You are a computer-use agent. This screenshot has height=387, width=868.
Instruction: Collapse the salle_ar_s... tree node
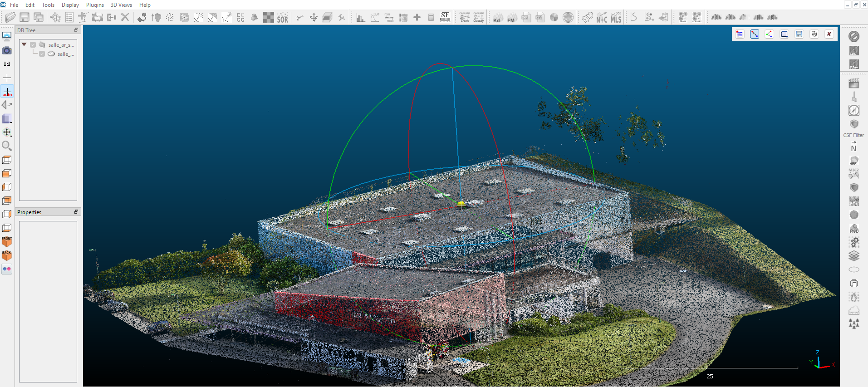click(24, 44)
